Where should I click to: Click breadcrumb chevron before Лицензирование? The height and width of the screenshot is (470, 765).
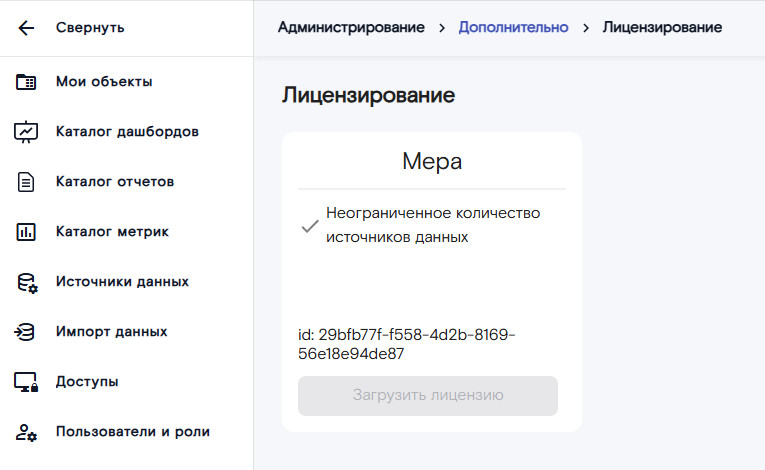coord(585,28)
